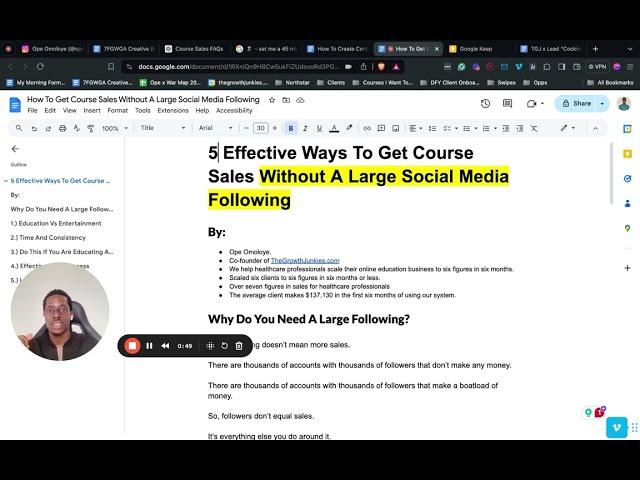The height and width of the screenshot is (480, 640).
Task: Click the Print icon in the toolbar
Action: coord(62,128)
